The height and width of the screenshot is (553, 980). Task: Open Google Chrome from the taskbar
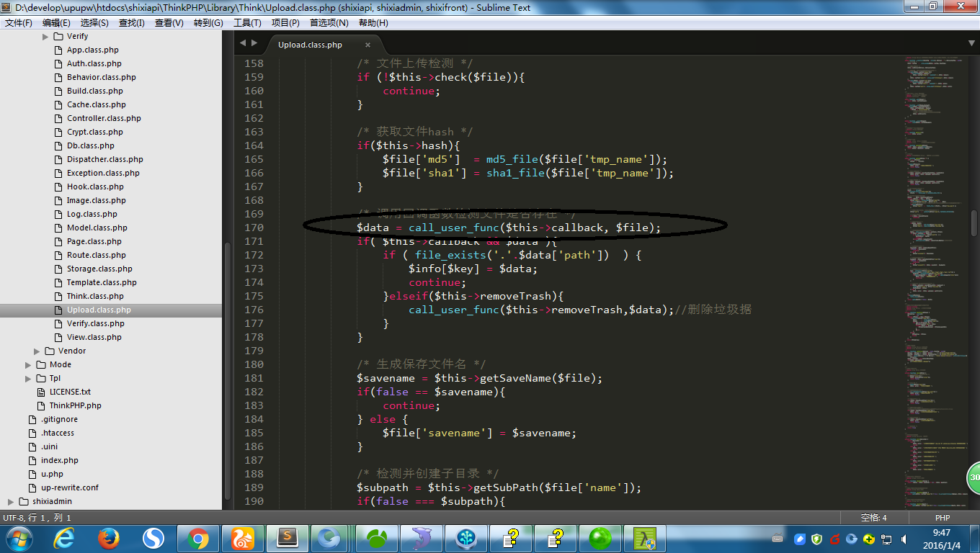coord(198,538)
